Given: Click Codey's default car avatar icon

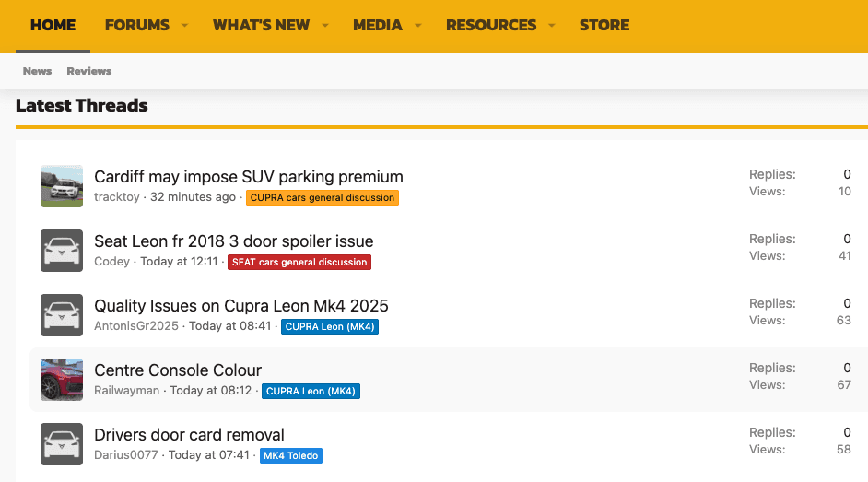Looking at the screenshot, I should (62, 251).
